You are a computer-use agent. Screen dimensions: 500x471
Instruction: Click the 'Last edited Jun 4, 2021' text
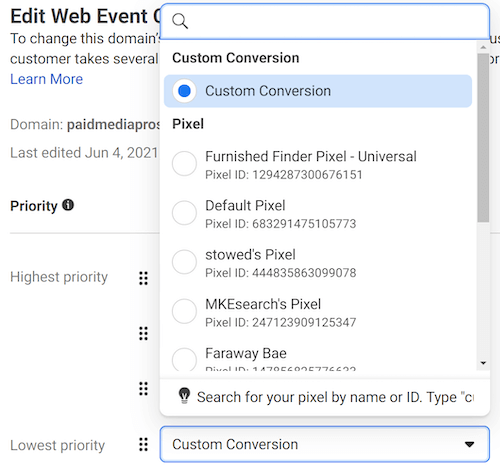pyautogui.click(x=84, y=153)
